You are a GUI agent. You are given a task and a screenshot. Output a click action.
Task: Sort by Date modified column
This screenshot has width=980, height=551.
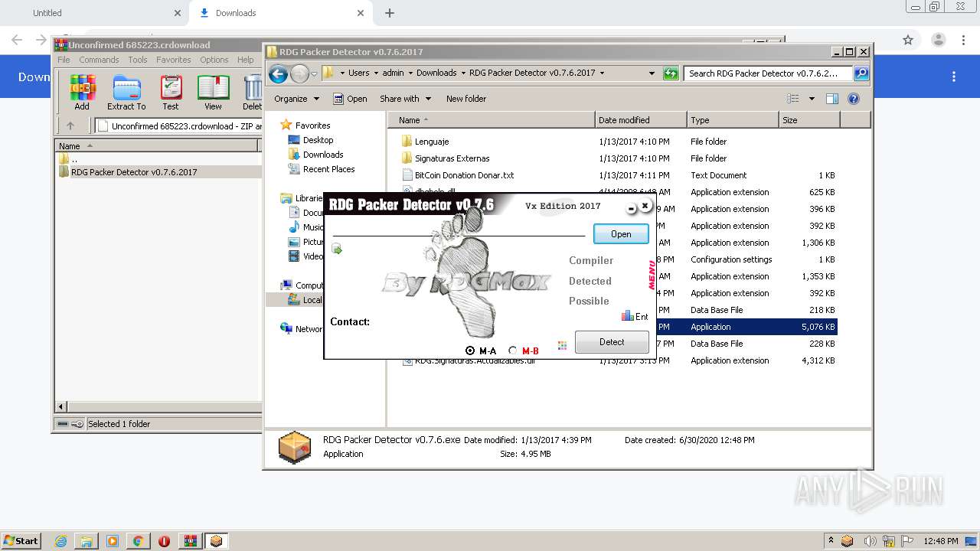pyautogui.click(x=641, y=120)
